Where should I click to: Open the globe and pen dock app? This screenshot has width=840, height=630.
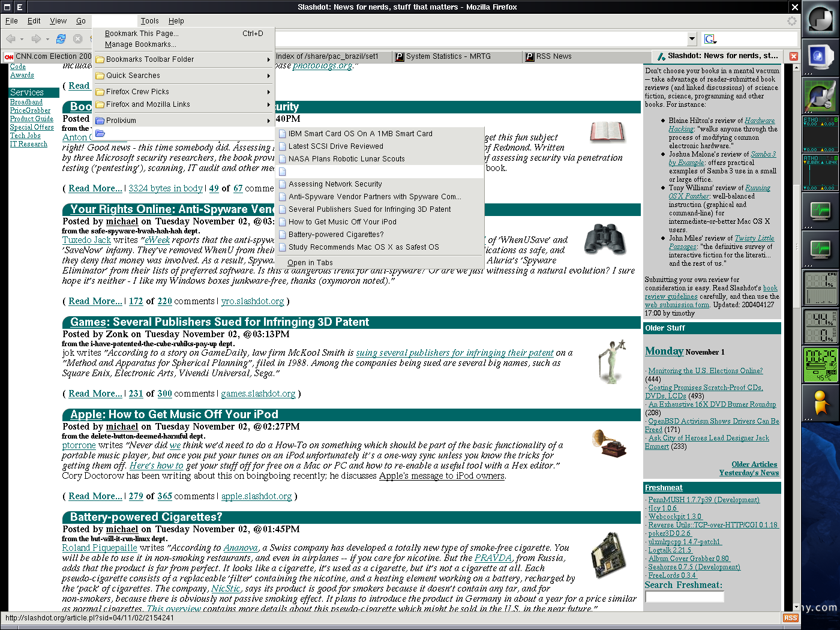(x=820, y=96)
